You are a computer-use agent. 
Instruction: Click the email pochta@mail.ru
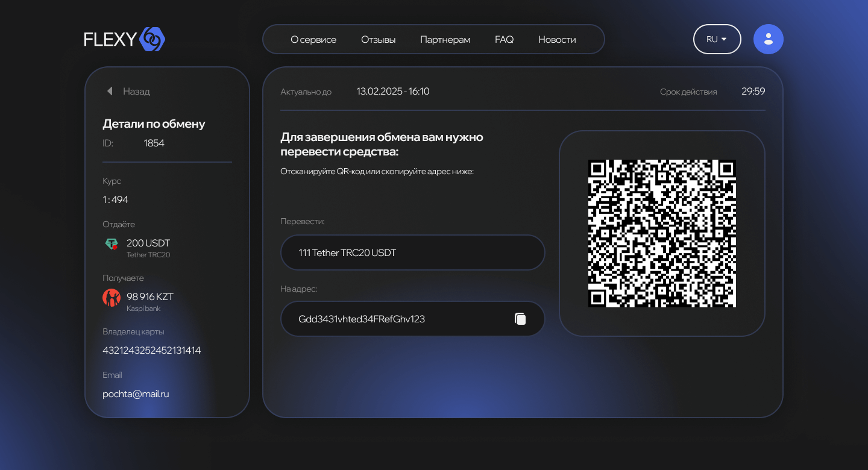point(136,394)
